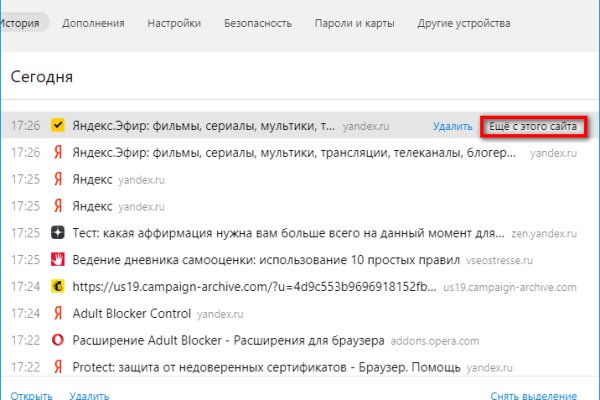
Task: Click the Ещё с этого сайта button
Action: [531, 127]
